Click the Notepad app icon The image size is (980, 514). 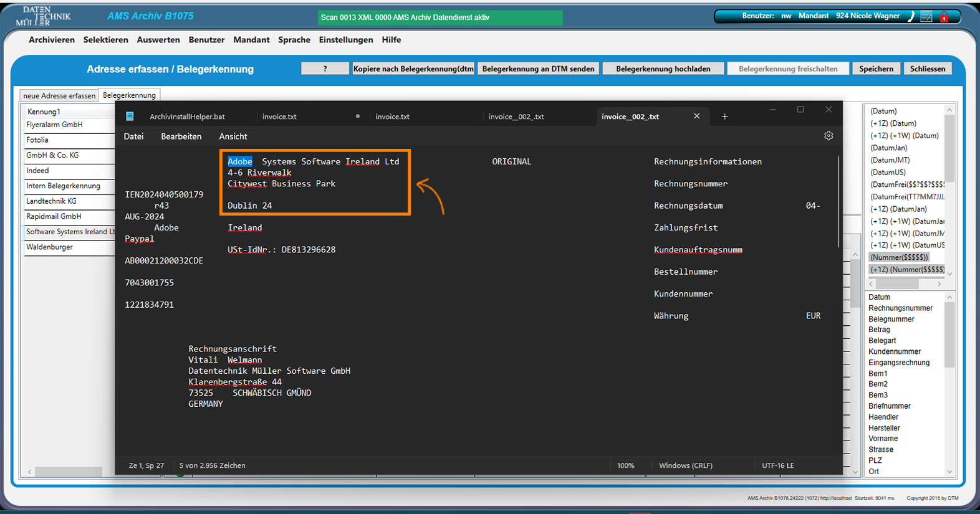click(130, 117)
